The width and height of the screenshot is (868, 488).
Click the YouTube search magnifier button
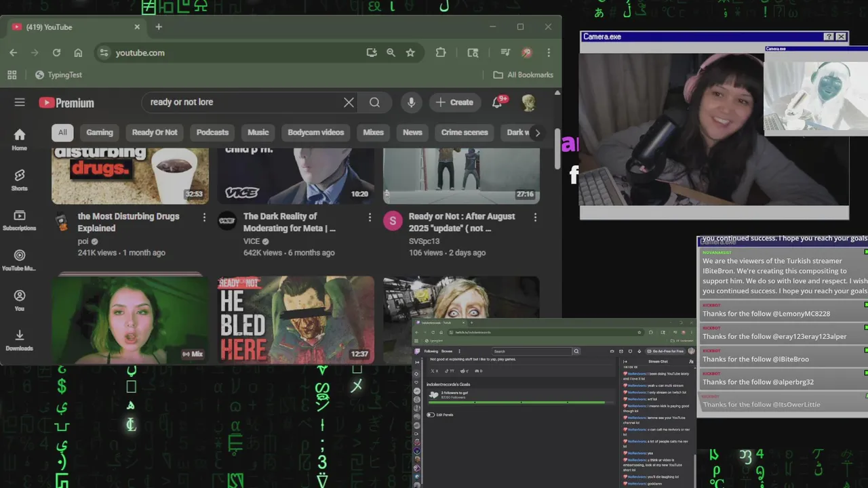click(374, 102)
